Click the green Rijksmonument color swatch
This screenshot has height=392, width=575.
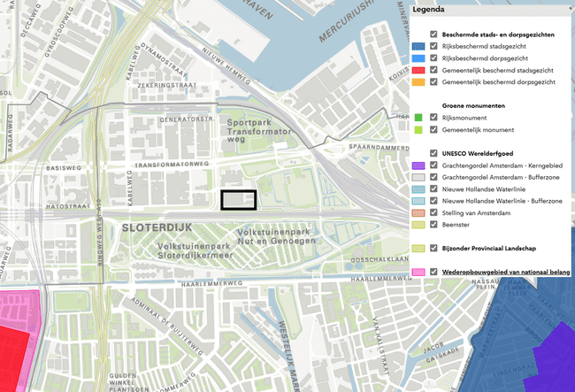418,118
